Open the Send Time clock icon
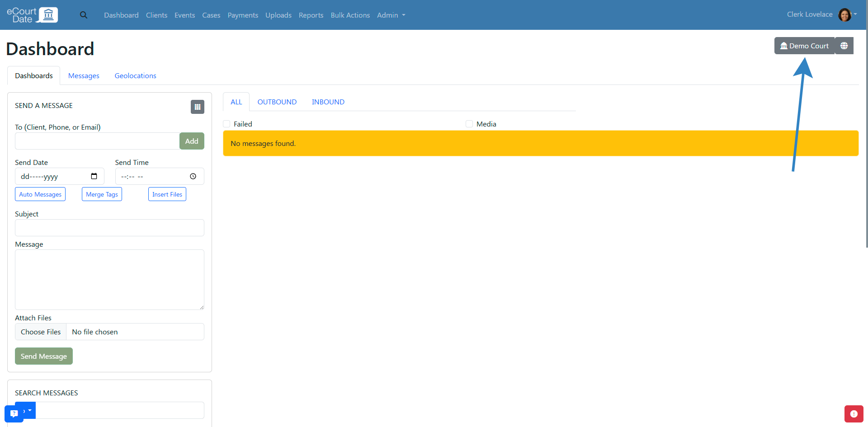Viewport: 868px width, 427px height. [193, 176]
